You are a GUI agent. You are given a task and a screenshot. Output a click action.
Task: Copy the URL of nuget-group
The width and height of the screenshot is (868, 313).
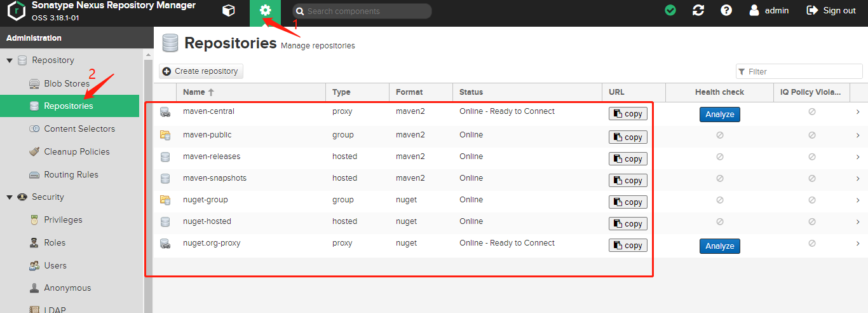pos(628,202)
